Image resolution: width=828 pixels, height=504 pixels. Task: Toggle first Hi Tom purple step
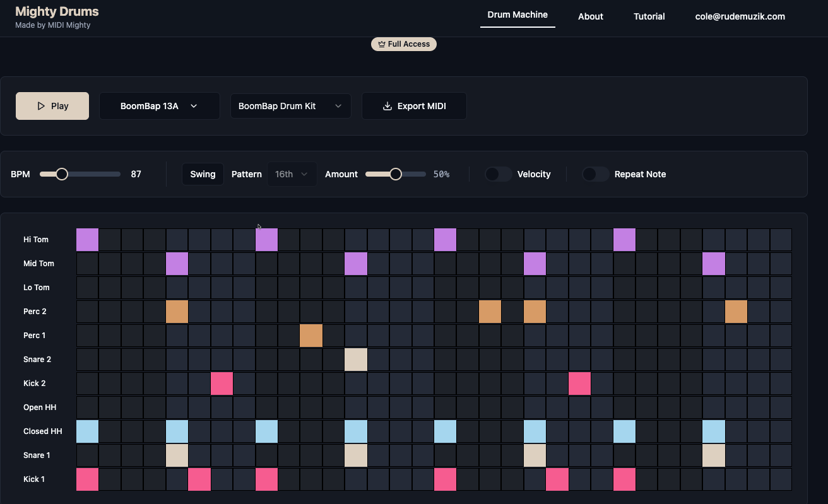pos(88,240)
